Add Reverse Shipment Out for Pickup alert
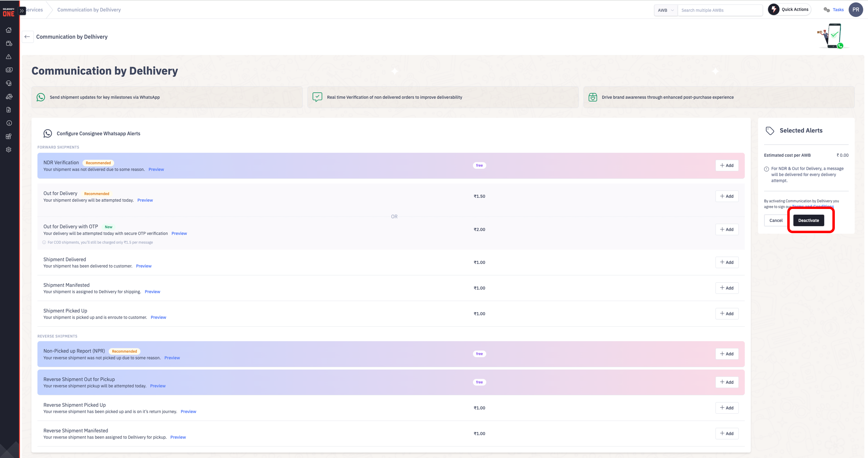 click(727, 382)
